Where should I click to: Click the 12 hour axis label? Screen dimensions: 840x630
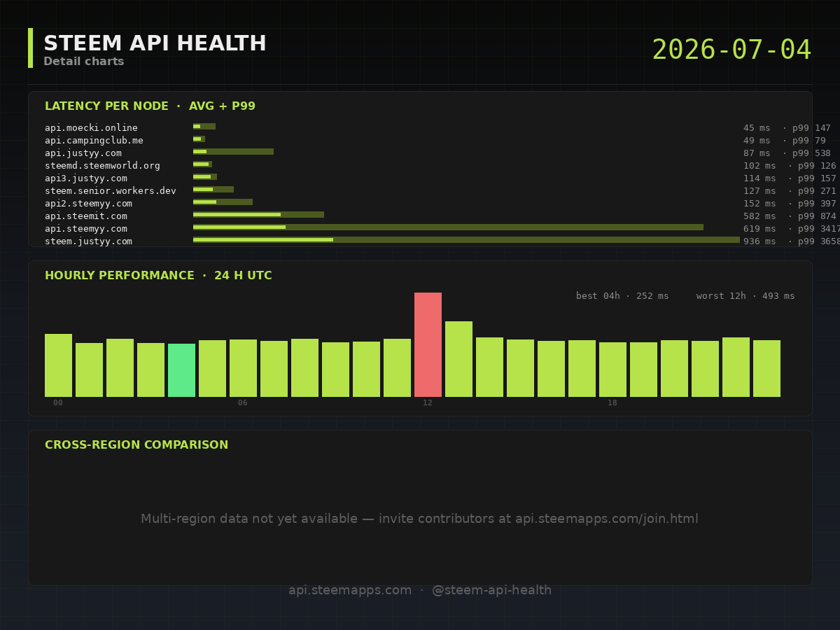428,403
